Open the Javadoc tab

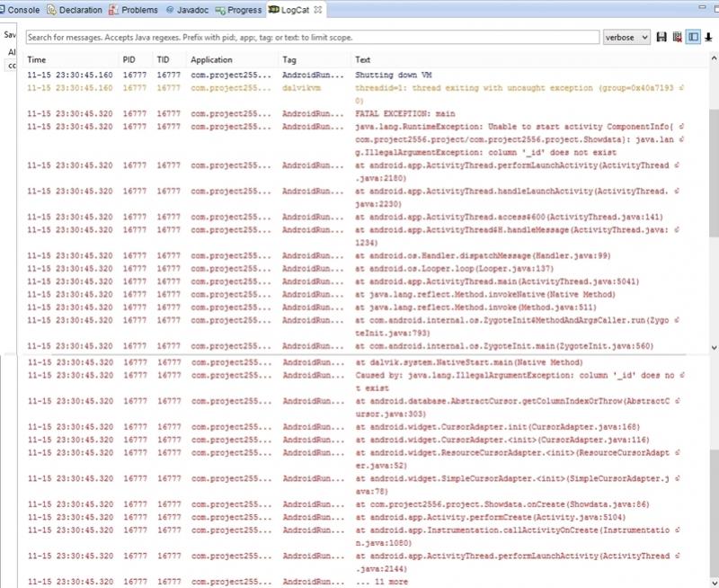point(187,10)
